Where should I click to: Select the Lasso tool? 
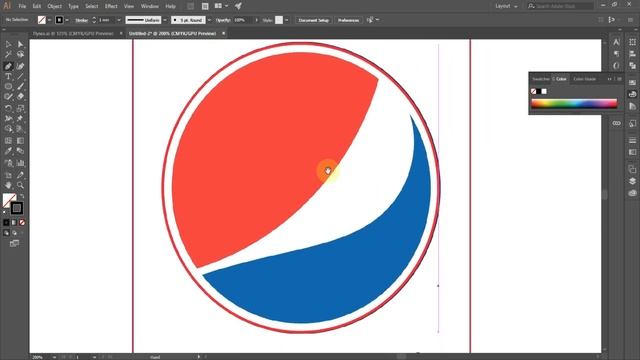coord(20,54)
